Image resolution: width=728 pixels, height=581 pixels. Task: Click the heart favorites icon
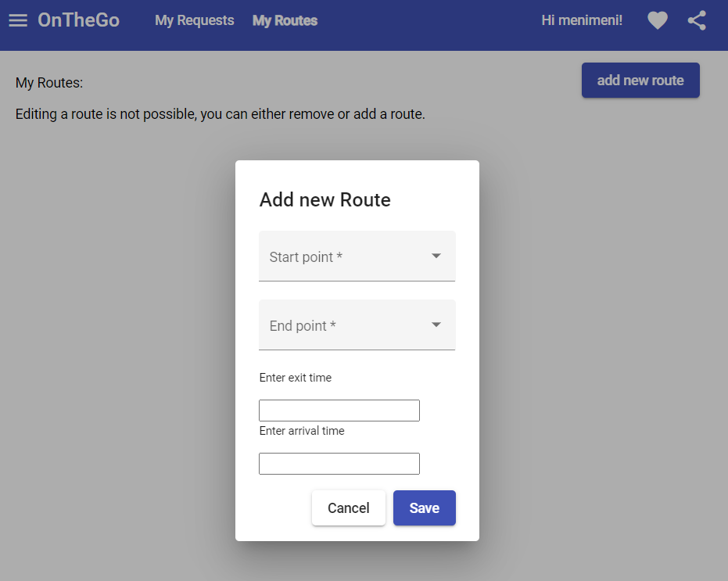[658, 20]
